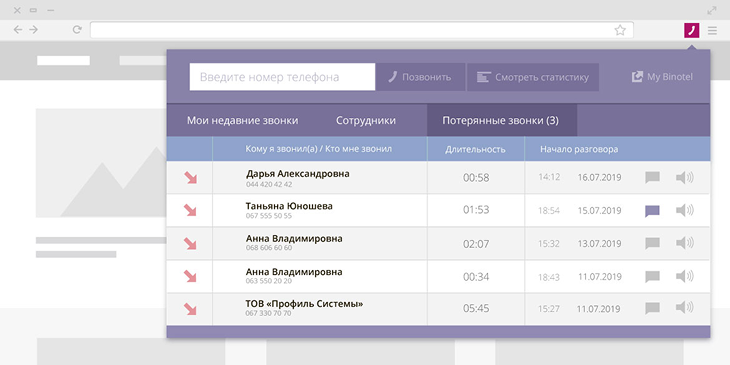Click duration value 00:34
The width and height of the screenshot is (730, 365).
click(476, 277)
